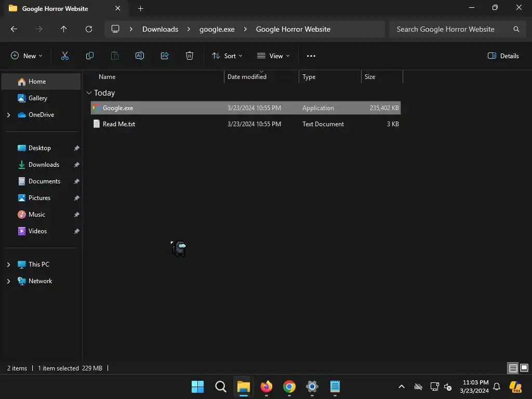Collapse the Today group

tap(89, 93)
